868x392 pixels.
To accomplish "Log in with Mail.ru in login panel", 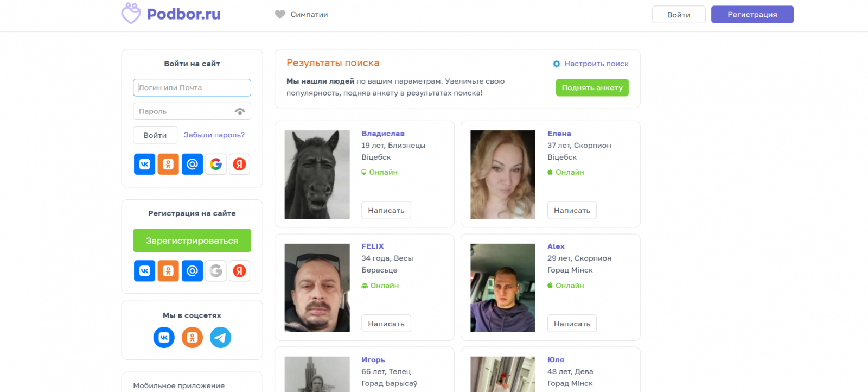I will coord(192,164).
